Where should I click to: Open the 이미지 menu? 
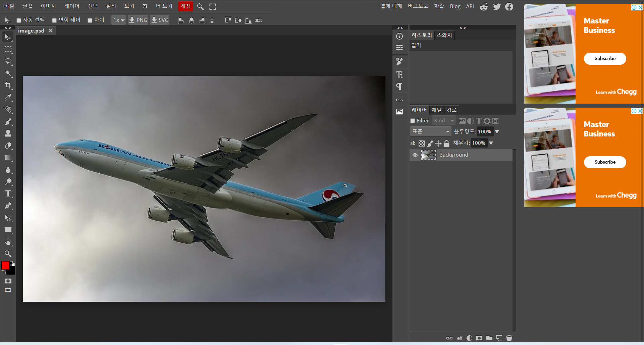click(48, 6)
